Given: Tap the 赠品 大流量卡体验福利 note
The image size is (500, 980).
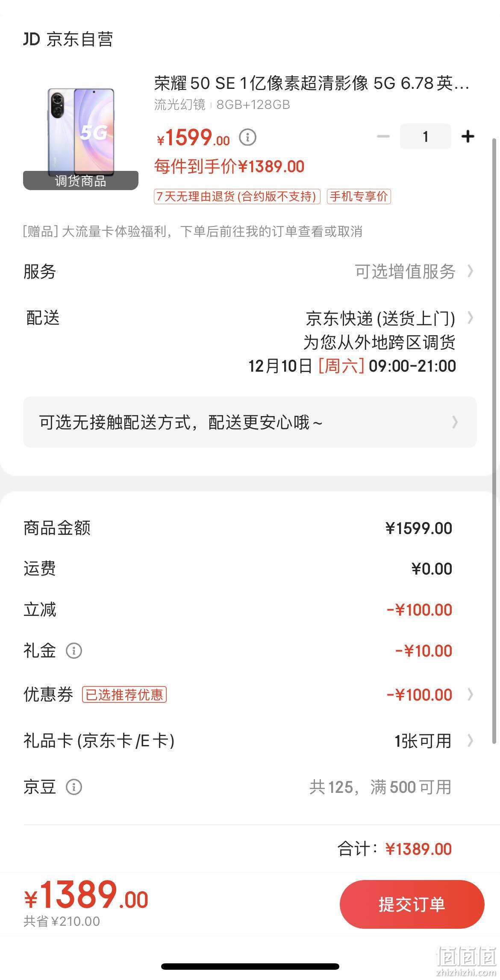Looking at the screenshot, I should point(193,232).
